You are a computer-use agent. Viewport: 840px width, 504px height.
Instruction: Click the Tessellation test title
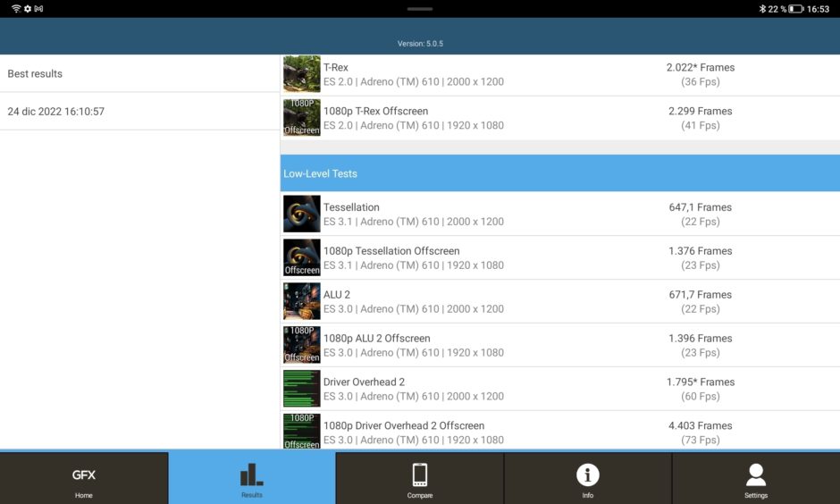point(351,207)
